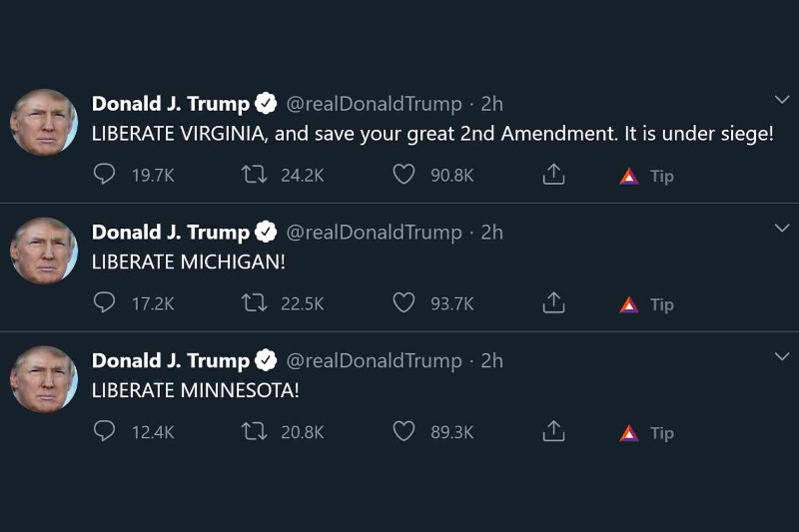The height and width of the screenshot is (532, 799).
Task: Open the chevron menu on the Minnesota tweet
Action: [x=782, y=356]
